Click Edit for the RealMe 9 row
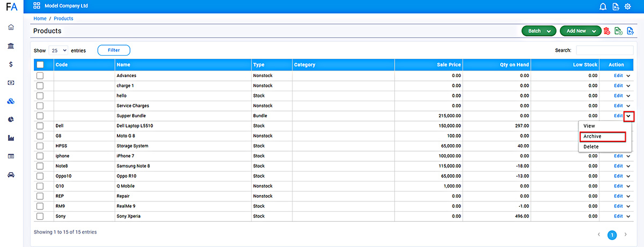 (618, 206)
